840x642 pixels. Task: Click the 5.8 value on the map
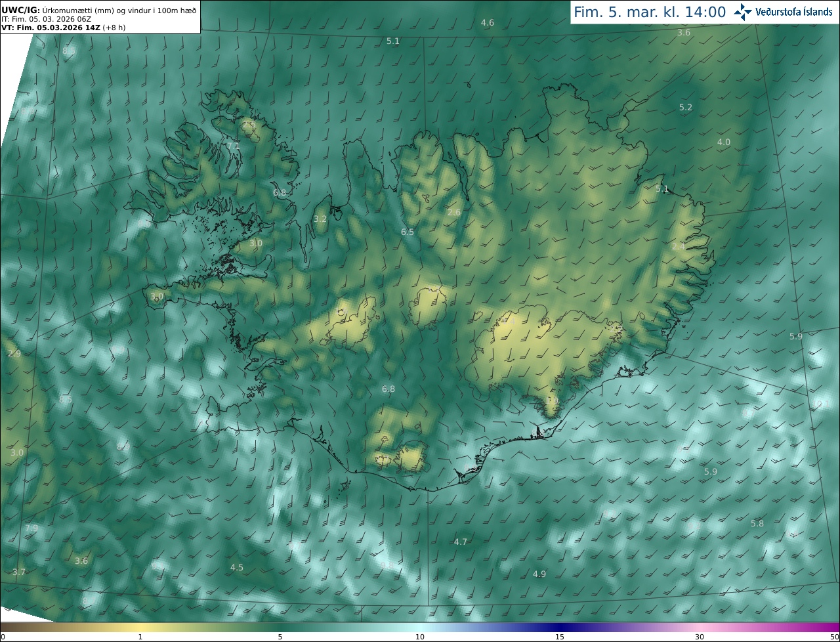click(x=757, y=523)
